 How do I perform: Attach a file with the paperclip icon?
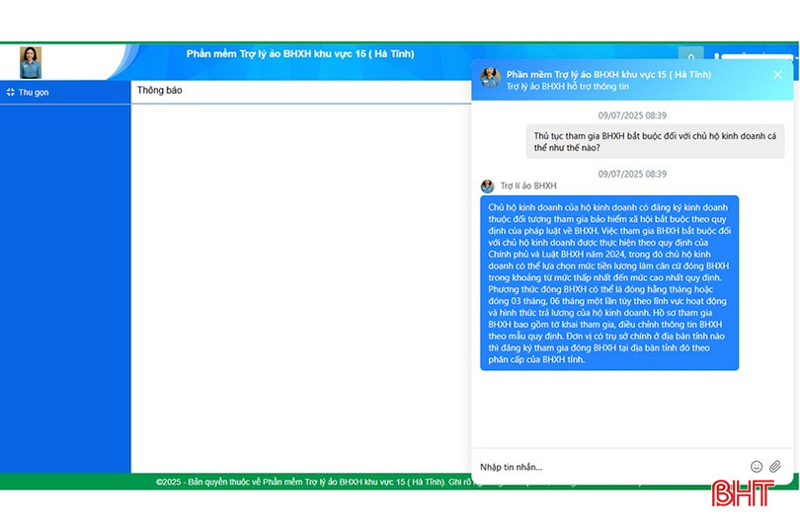775,466
